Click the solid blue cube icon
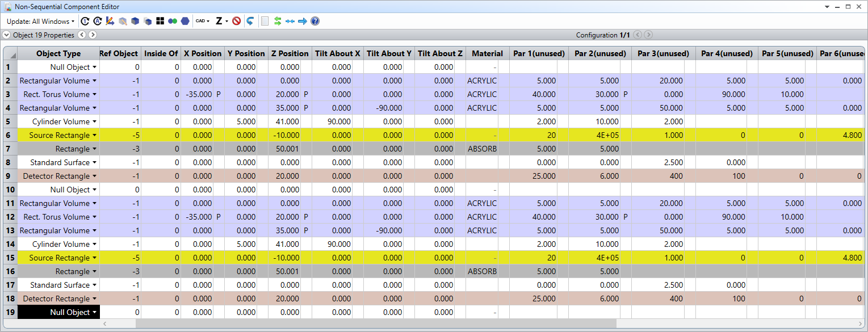The width and height of the screenshot is (868, 332). point(135,21)
